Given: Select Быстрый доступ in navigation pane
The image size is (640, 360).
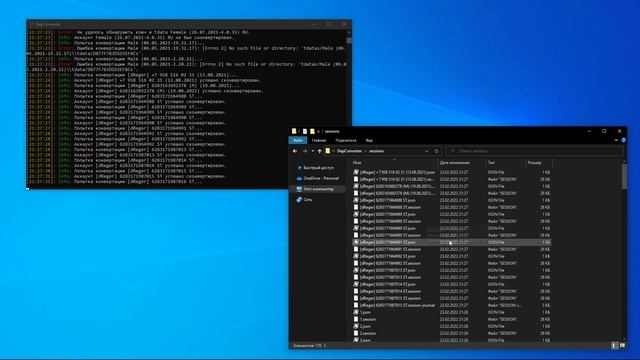Looking at the screenshot, I should pos(318,168).
